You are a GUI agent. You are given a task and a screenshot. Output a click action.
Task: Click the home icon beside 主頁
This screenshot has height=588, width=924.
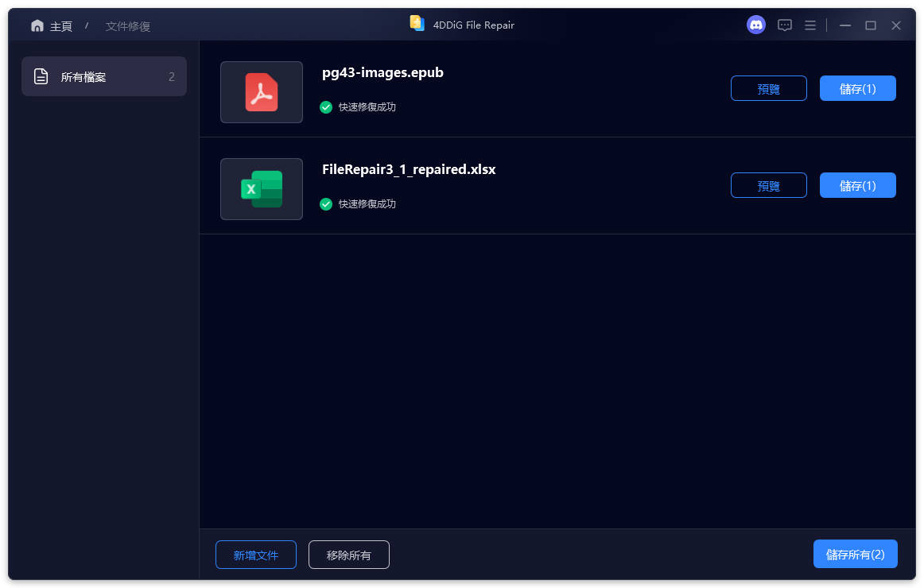tap(37, 25)
